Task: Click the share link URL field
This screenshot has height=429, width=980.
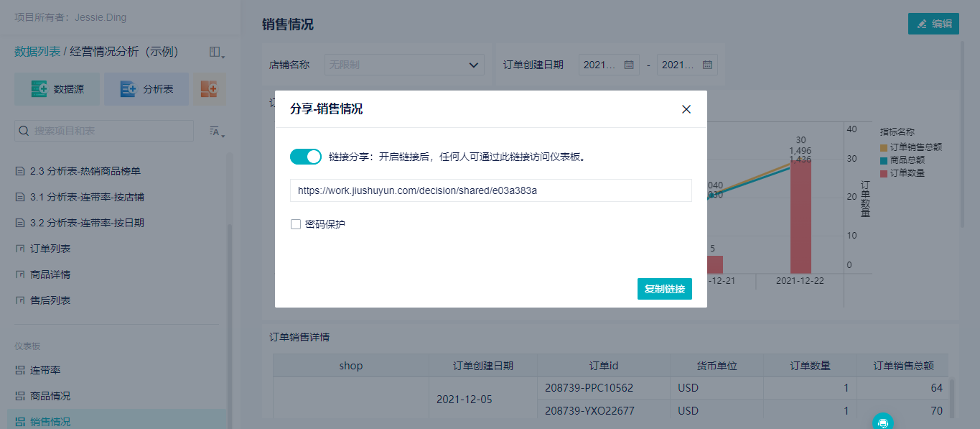Action: pos(490,190)
